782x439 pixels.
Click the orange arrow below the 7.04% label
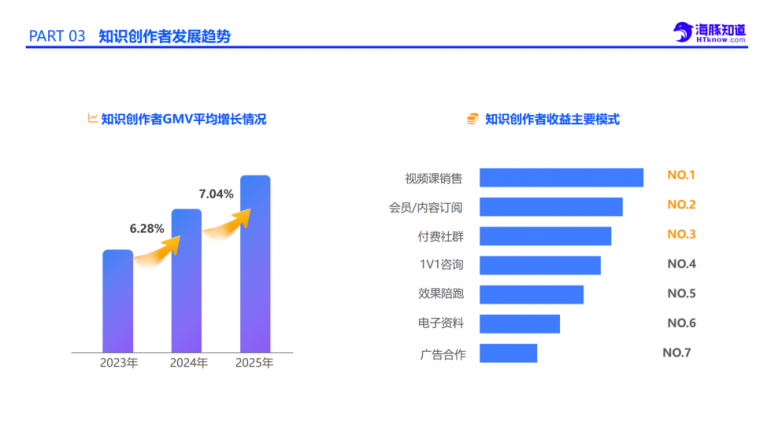(x=225, y=222)
